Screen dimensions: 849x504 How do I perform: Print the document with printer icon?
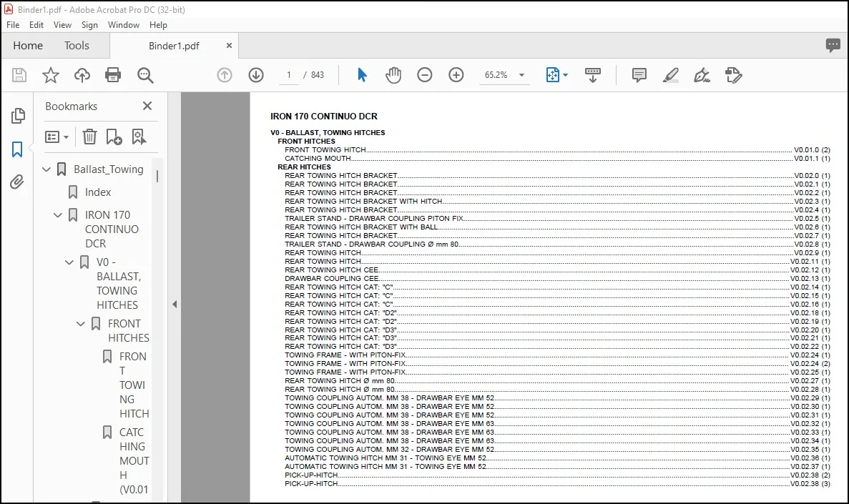point(113,75)
